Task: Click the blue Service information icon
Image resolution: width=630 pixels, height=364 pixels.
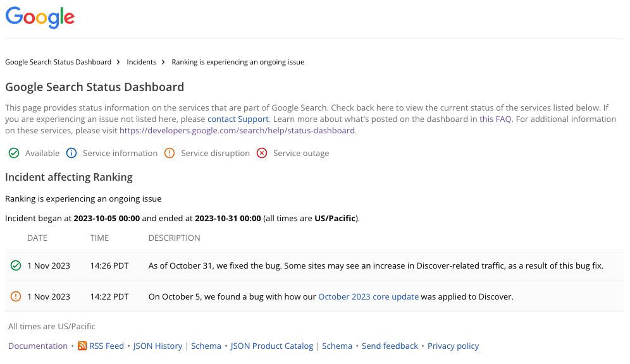Action: pyautogui.click(x=71, y=154)
